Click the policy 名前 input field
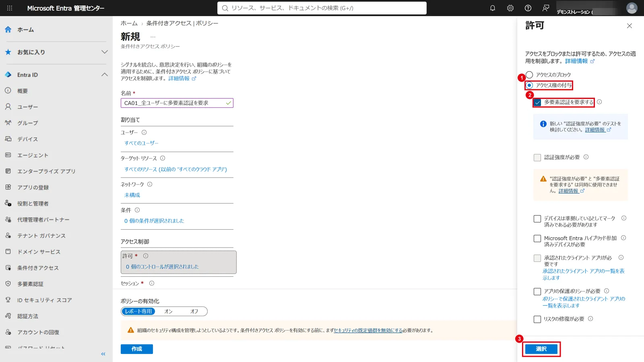 (x=177, y=103)
